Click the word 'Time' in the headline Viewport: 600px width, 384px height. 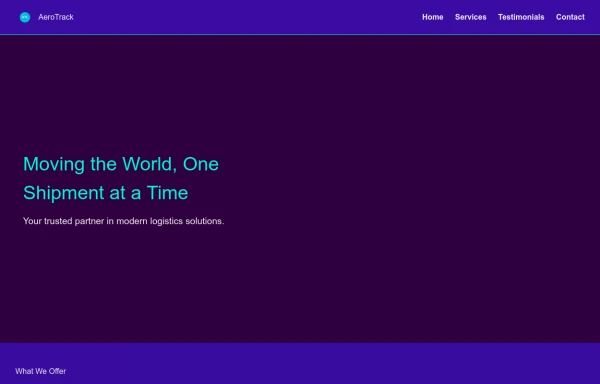click(167, 193)
